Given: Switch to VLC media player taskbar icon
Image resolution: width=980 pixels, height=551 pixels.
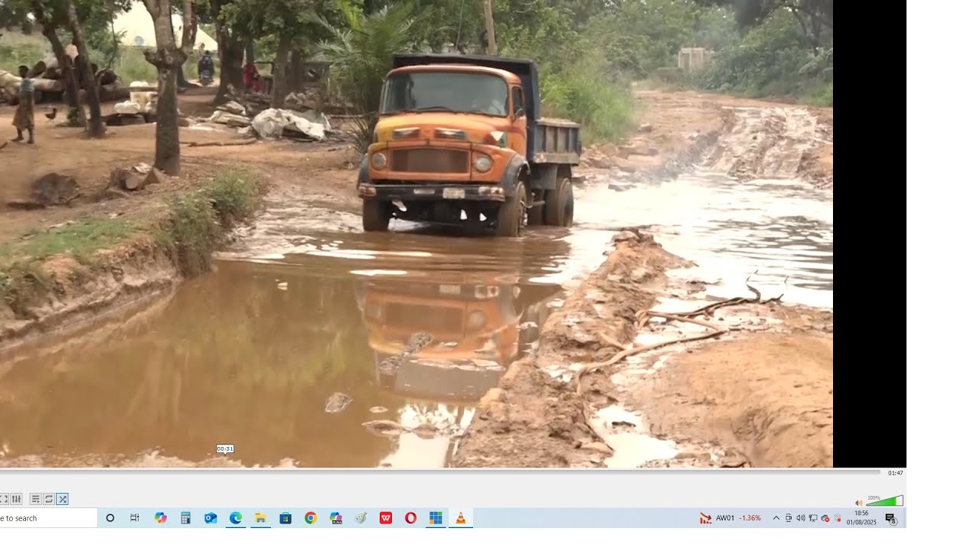Looking at the screenshot, I should click(x=461, y=518).
